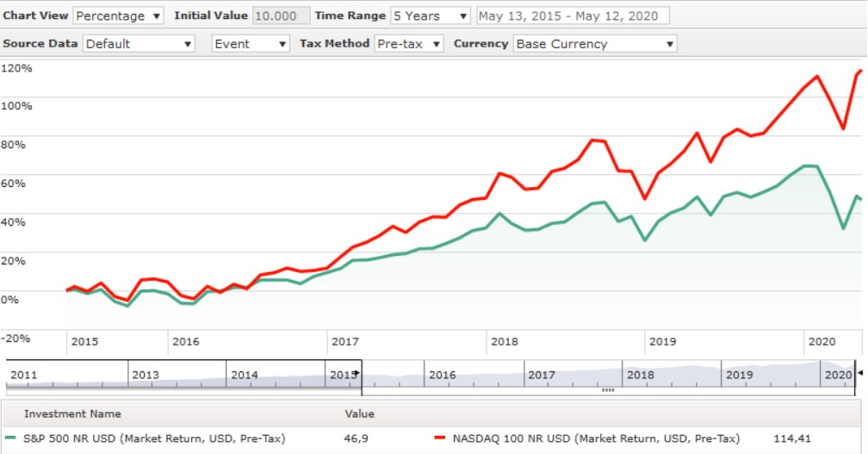Click the Value column header
Image resolution: width=868 pixels, height=454 pixels.
(x=359, y=414)
